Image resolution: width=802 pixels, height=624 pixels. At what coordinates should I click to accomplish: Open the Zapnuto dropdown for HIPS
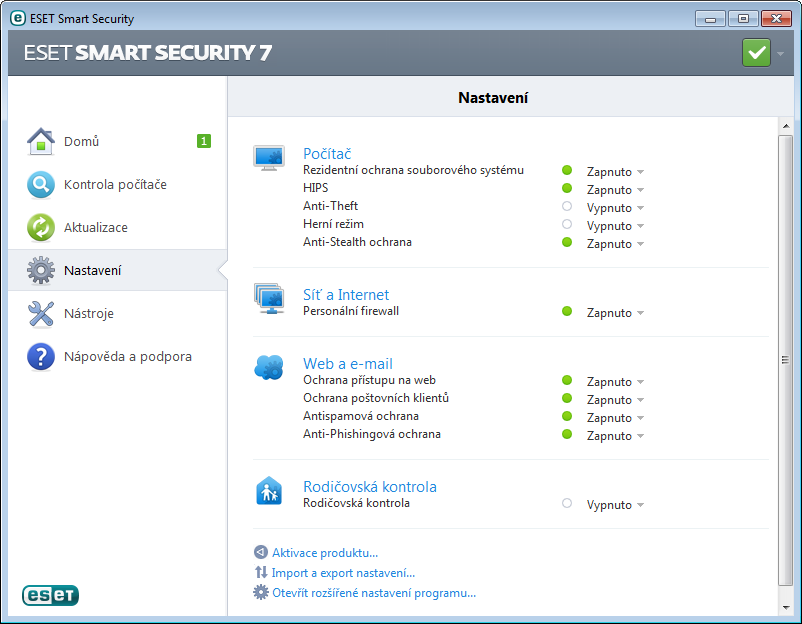(615, 190)
